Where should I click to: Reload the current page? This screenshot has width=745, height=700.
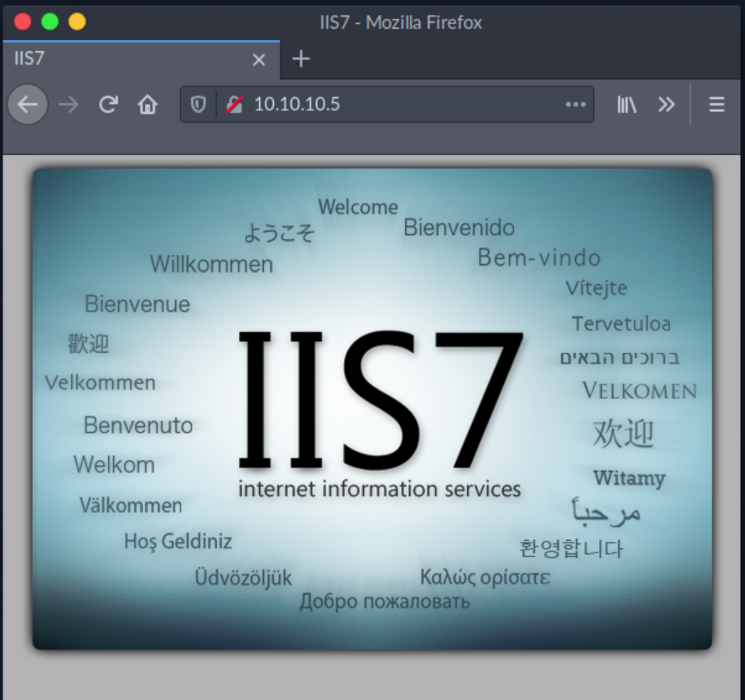108,105
